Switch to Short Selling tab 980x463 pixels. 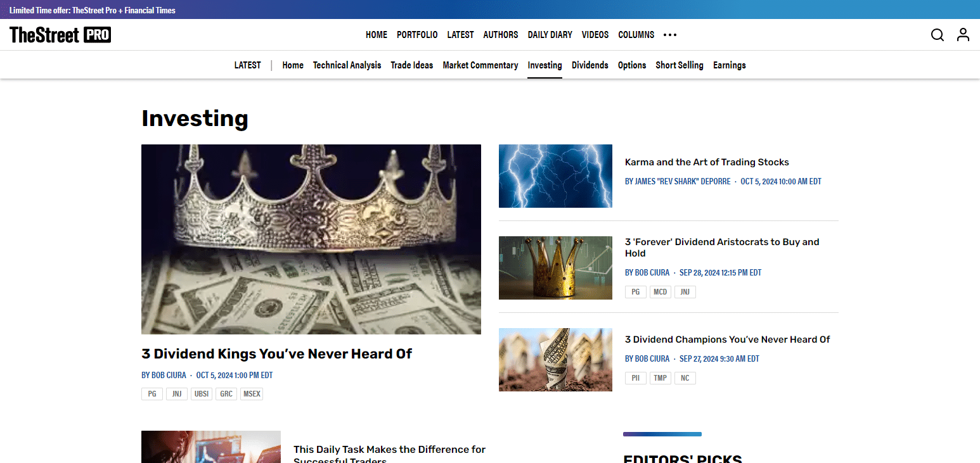tap(680, 65)
